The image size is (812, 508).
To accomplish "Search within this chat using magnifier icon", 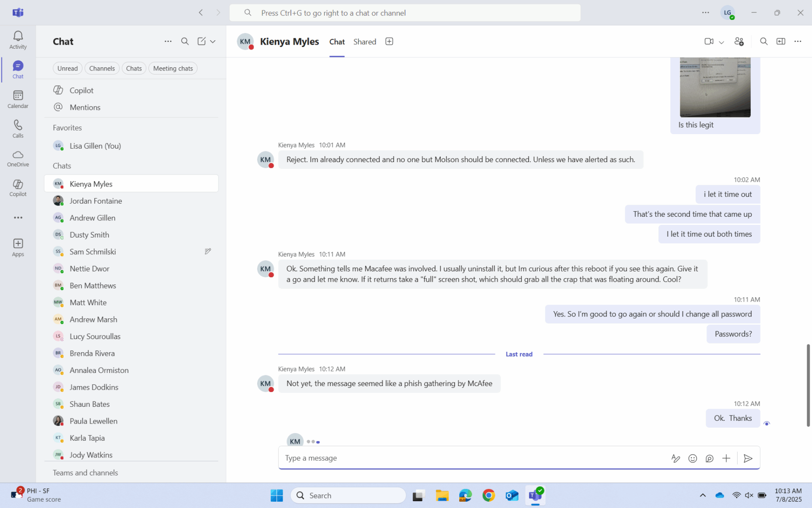I will click(x=763, y=42).
